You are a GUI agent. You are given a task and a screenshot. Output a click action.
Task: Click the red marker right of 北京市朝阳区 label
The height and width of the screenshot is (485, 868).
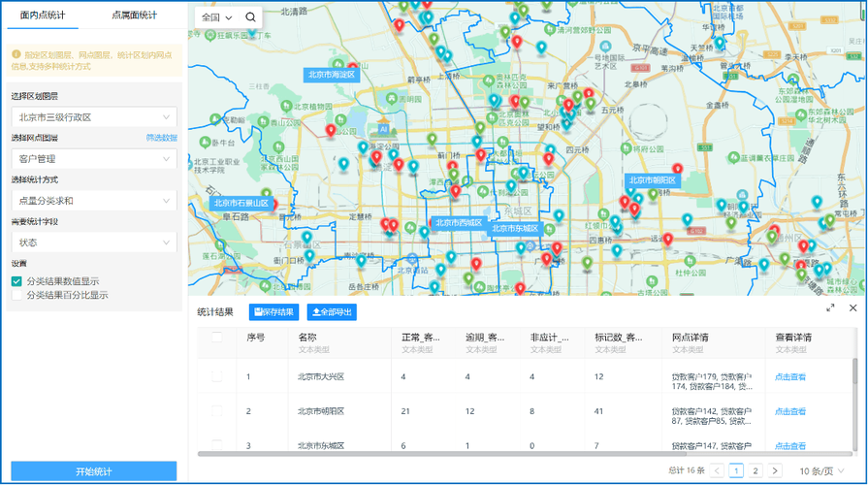click(x=677, y=169)
